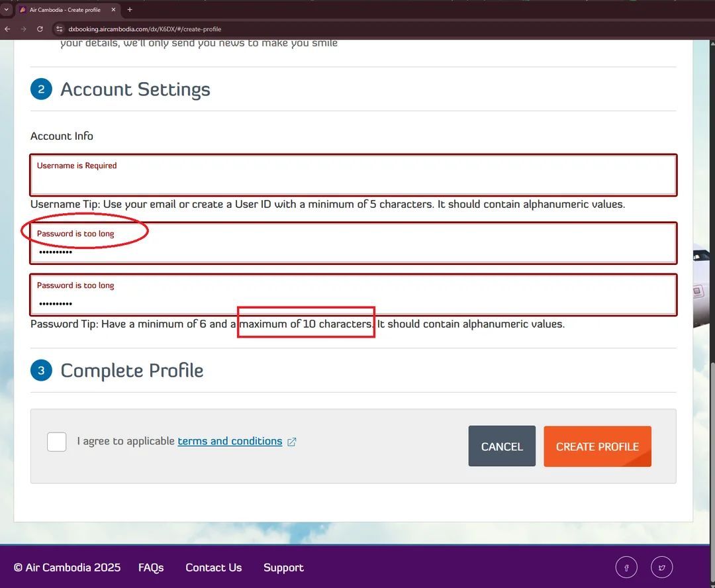The image size is (715, 588).
Task: Reload the page with refresh icon
Action: 40,28
